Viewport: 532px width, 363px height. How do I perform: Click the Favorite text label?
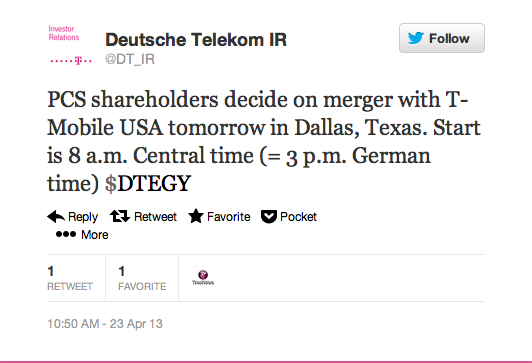click(x=229, y=216)
